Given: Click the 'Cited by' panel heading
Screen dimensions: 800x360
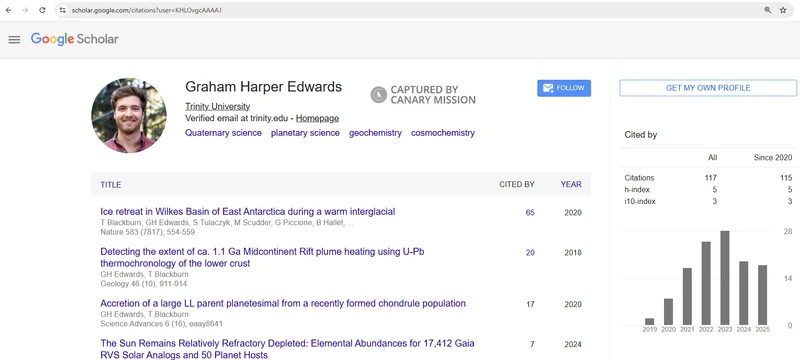Looking at the screenshot, I should pyautogui.click(x=641, y=135).
